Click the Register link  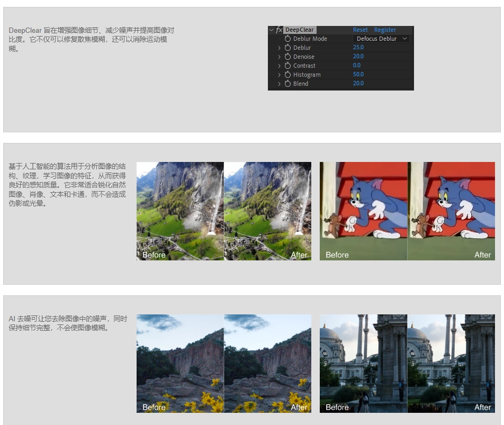click(385, 30)
